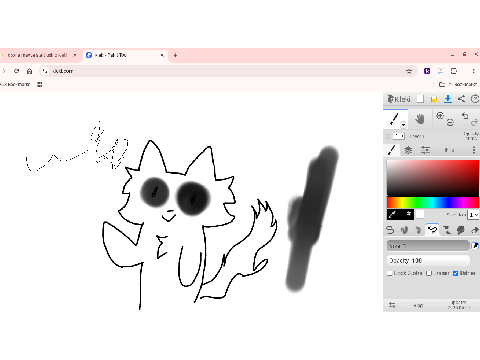The height and width of the screenshot is (360, 480).
Task: Share the drawing using the share icon
Action: [x=461, y=99]
